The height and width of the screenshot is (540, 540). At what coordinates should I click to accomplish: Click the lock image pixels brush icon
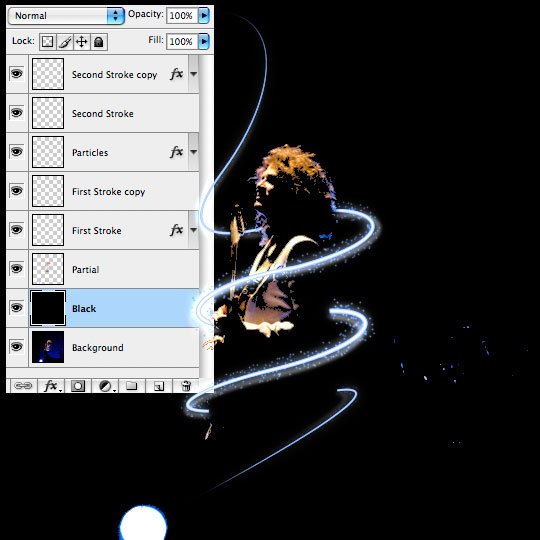[x=65, y=42]
